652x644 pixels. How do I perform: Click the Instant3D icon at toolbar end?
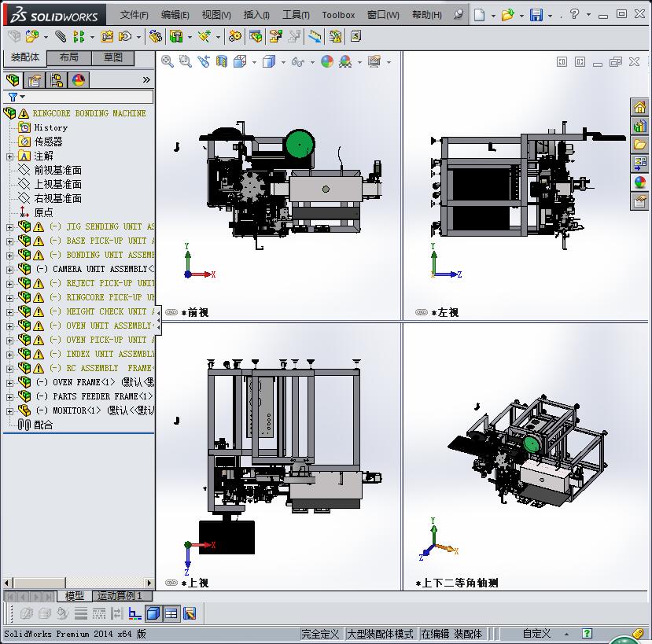[355, 37]
